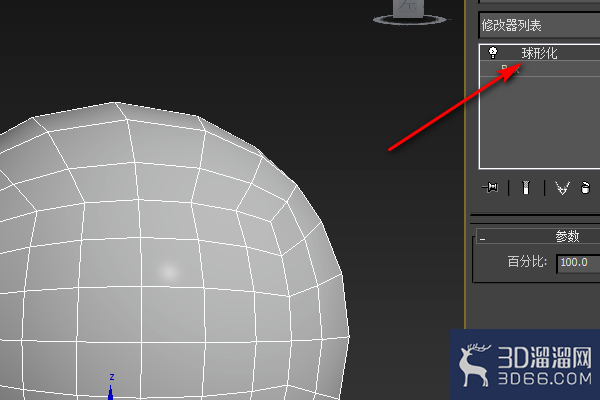Click the remove modifier trash icon

click(x=585, y=188)
